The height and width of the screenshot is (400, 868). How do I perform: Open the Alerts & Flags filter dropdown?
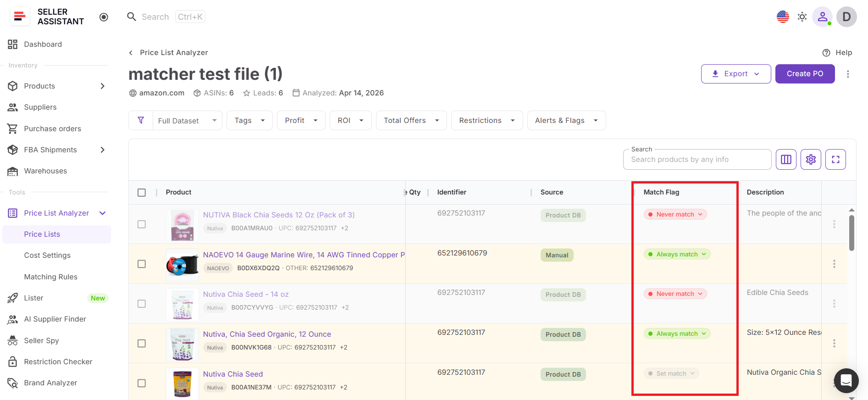566,121
